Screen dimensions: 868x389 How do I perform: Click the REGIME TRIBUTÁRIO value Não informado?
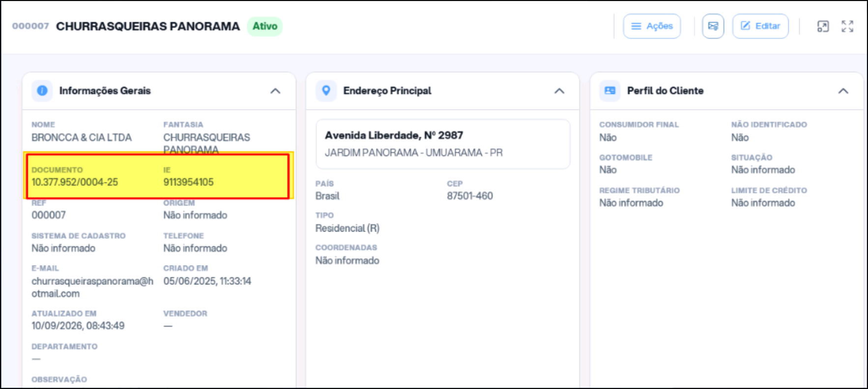tap(631, 203)
